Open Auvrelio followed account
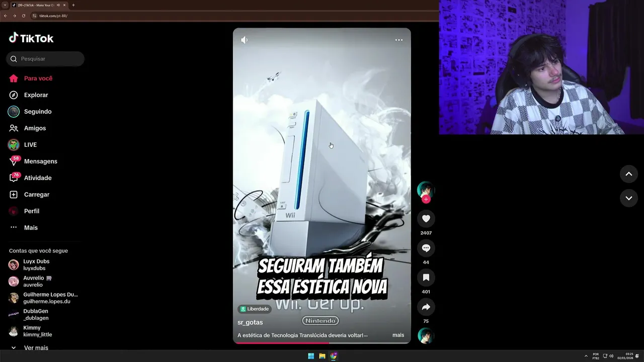 (30, 282)
